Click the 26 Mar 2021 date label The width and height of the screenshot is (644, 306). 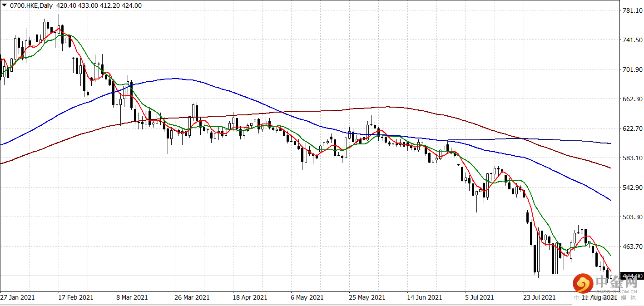tap(192, 297)
